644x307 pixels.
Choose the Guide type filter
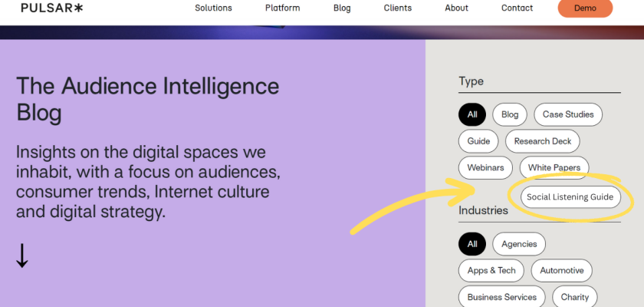click(x=479, y=141)
